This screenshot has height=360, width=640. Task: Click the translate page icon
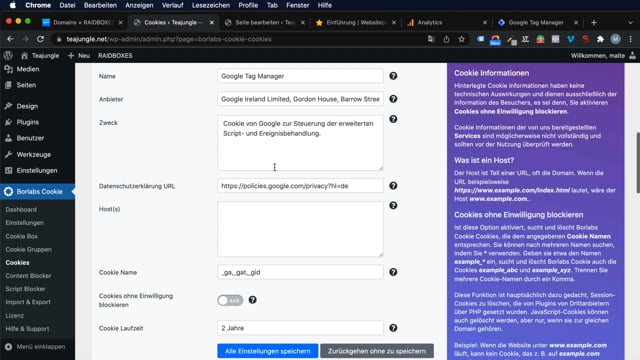click(431, 39)
